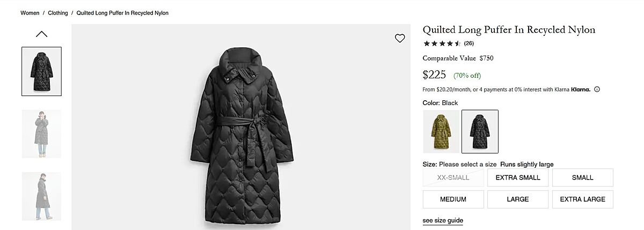Choose size SMALL
This screenshot has height=230, width=644.
pos(582,177)
